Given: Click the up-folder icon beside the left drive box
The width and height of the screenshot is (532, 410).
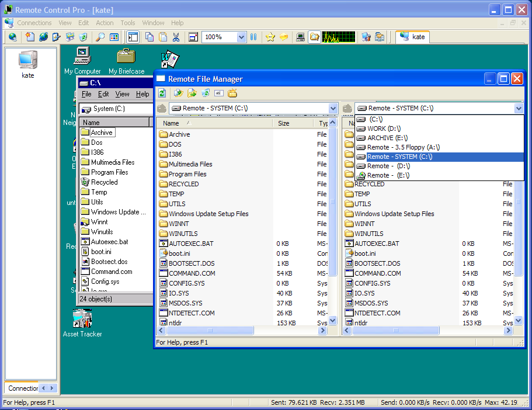Looking at the screenshot, I should click(x=162, y=108).
